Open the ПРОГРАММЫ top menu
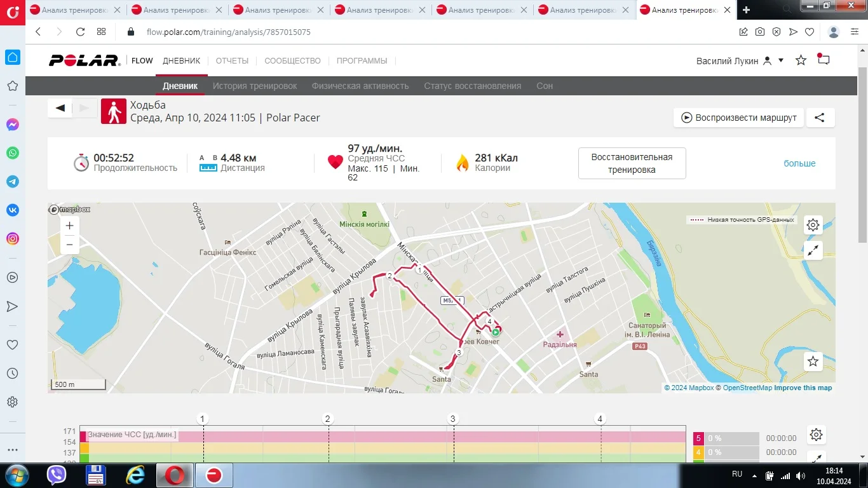This screenshot has height=488, width=868. point(362,61)
